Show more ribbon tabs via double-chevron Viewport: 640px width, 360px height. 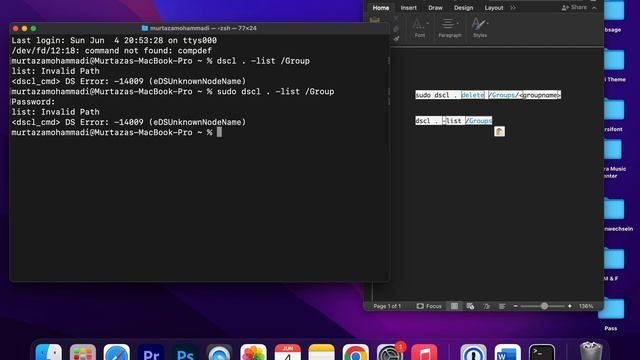(x=513, y=8)
